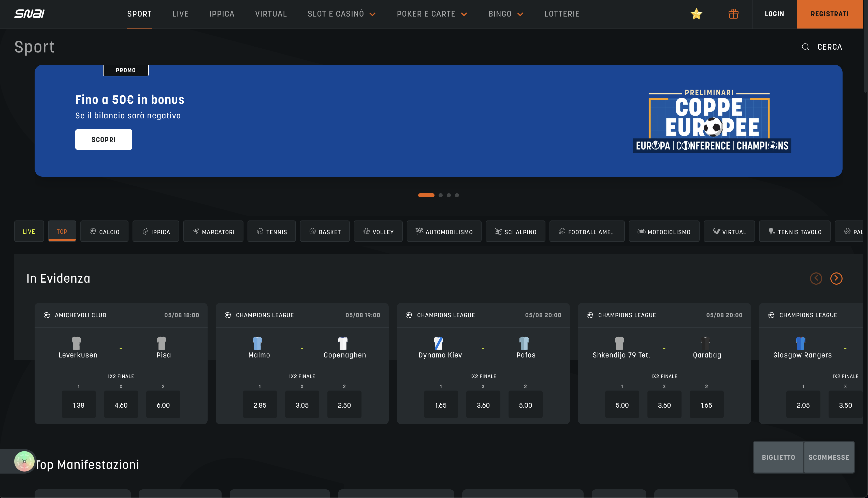
Task: Open the Lotterie menu item
Action: 562,14
